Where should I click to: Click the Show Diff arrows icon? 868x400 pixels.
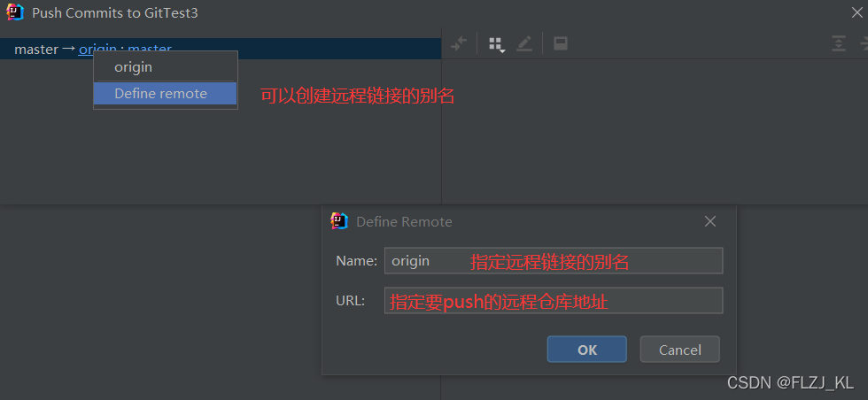459,43
